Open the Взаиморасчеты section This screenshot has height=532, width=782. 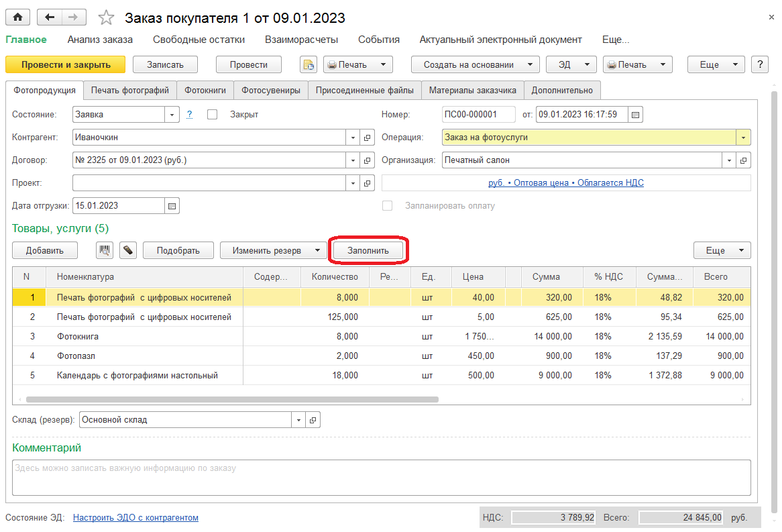(301, 40)
